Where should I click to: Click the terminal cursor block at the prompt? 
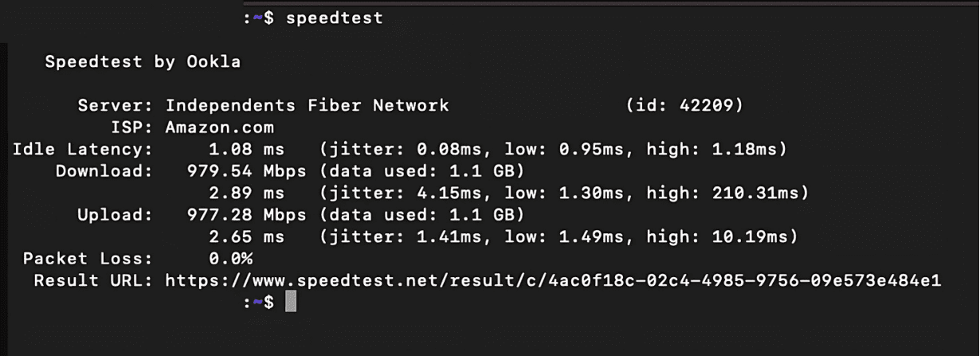291,302
